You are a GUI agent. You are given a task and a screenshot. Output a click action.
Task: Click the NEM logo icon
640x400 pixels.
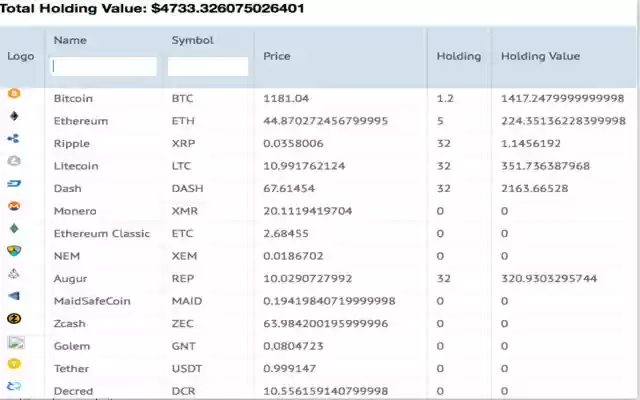14,251
